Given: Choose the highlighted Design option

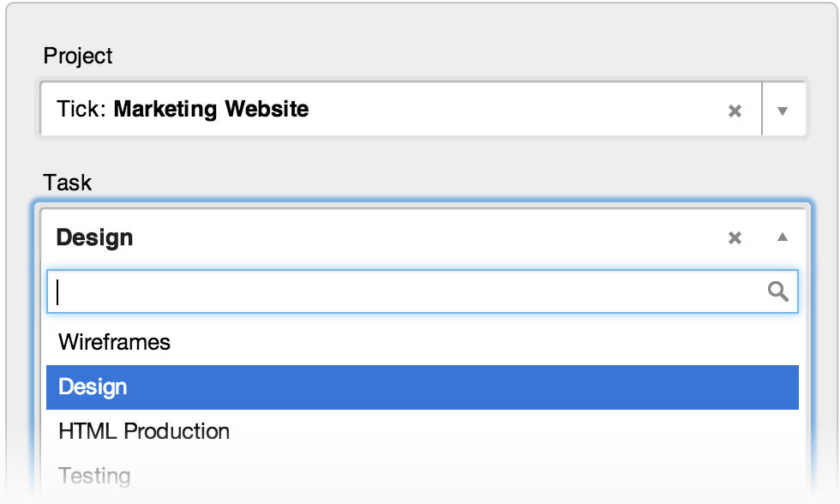Looking at the screenshot, I should pyautogui.click(x=93, y=387).
